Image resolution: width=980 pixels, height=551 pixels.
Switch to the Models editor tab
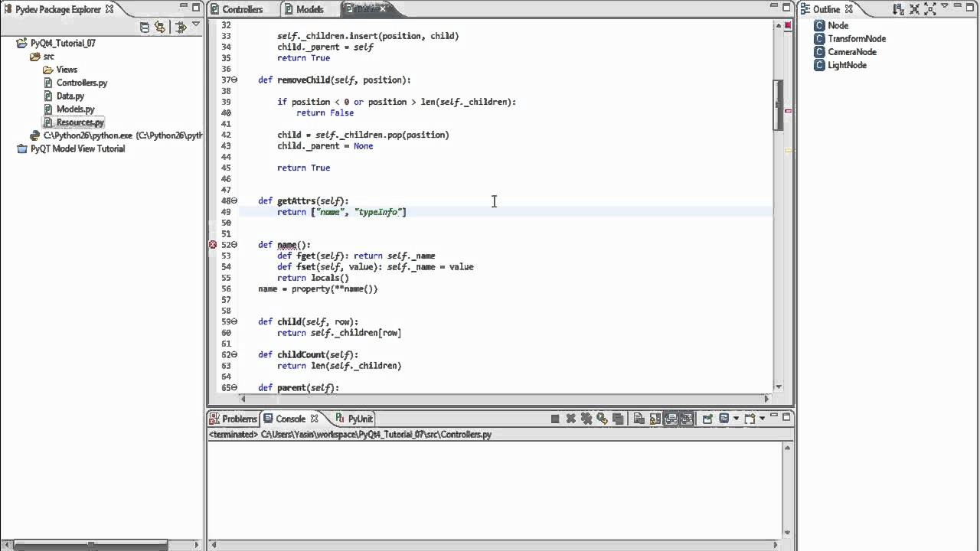coord(309,9)
